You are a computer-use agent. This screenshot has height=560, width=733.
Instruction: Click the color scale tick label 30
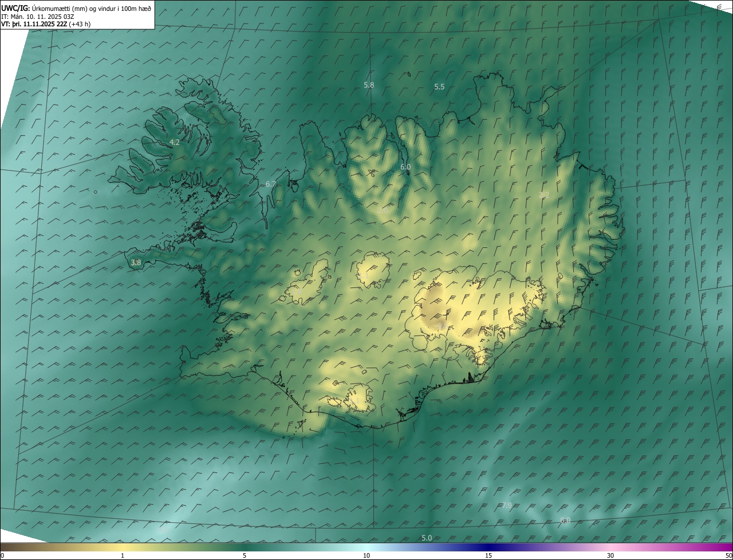610,555
